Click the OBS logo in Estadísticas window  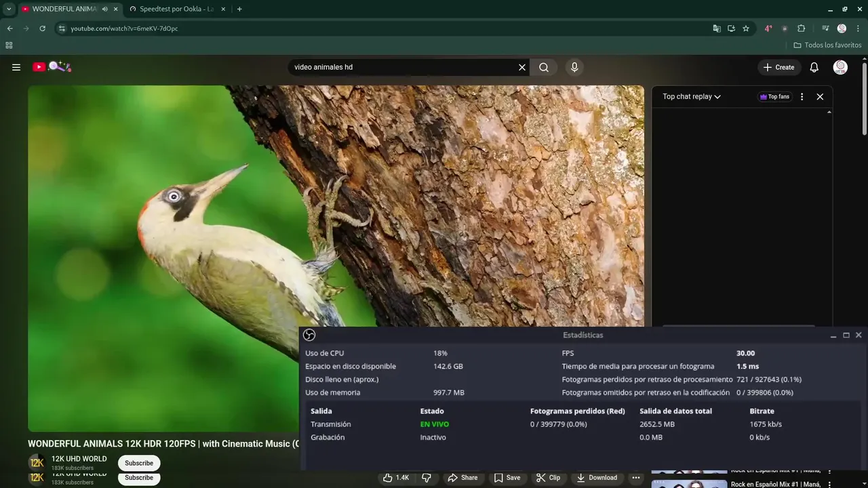(x=309, y=335)
